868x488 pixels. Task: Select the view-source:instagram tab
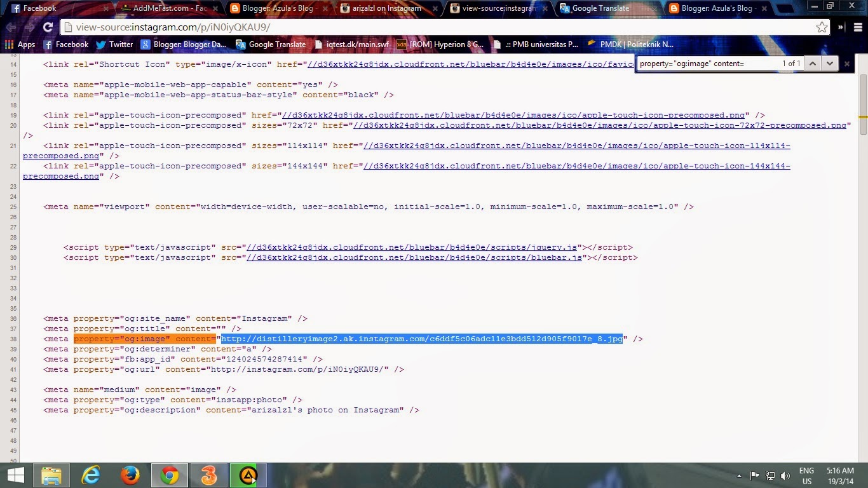(x=498, y=8)
